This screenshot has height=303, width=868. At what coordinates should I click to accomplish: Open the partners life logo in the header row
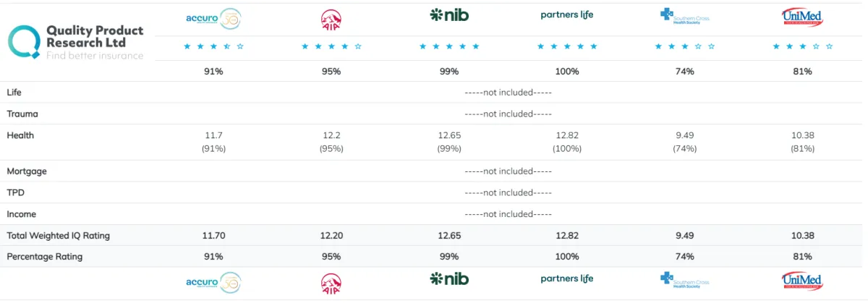click(x=567, y=14)
